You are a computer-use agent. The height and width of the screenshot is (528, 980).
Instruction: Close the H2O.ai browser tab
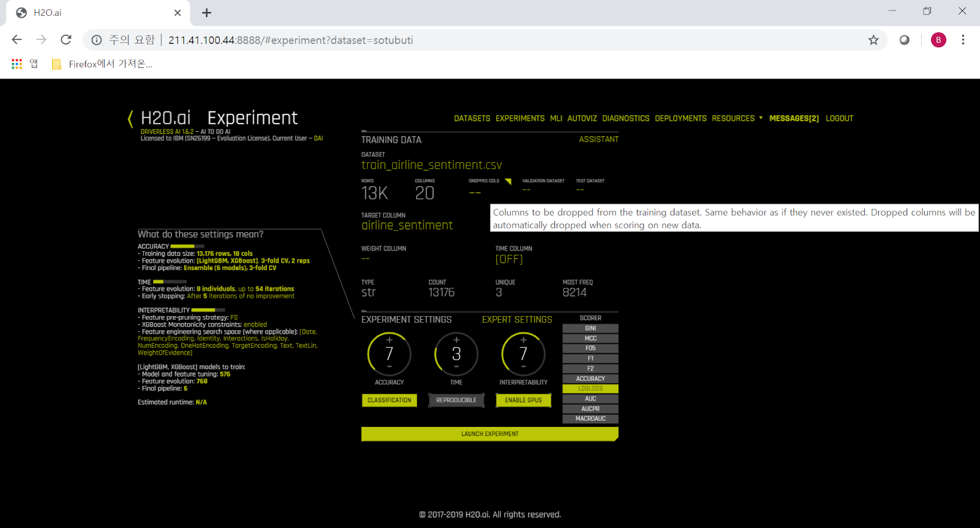pos(178,13)
